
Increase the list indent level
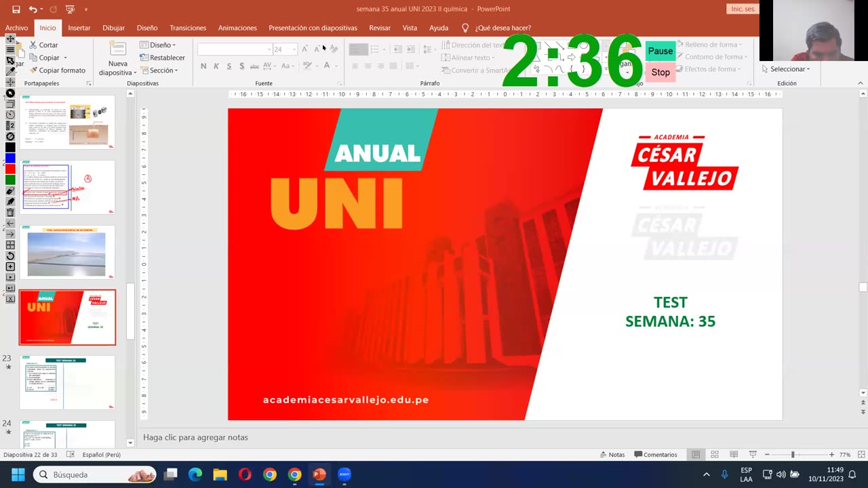click(x=412, y=49)
